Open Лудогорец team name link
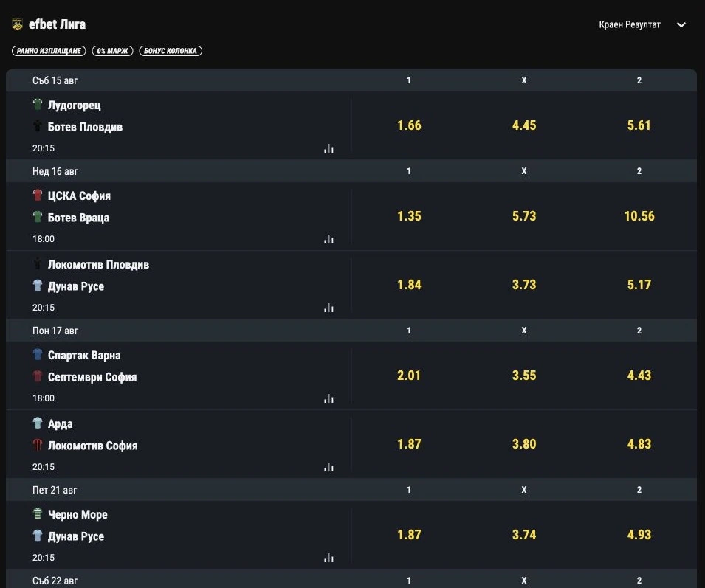Screen dimensions: 705x588 pyautogui.click(x=74, y=105)
